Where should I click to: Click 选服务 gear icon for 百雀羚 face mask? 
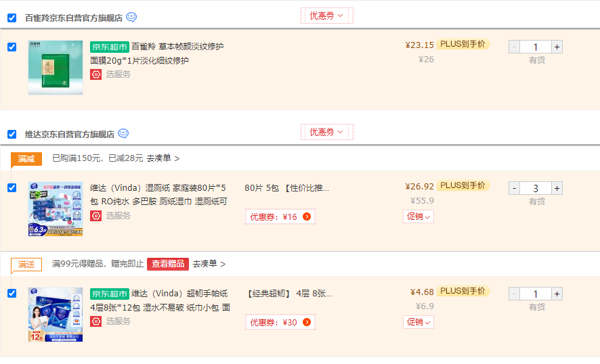[x=95, y=74]
